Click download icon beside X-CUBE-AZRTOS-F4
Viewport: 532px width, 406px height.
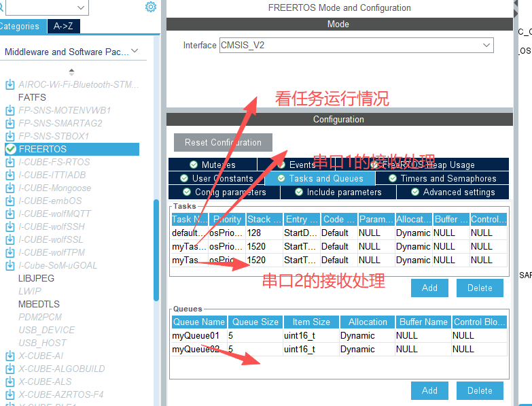[10, 394]
